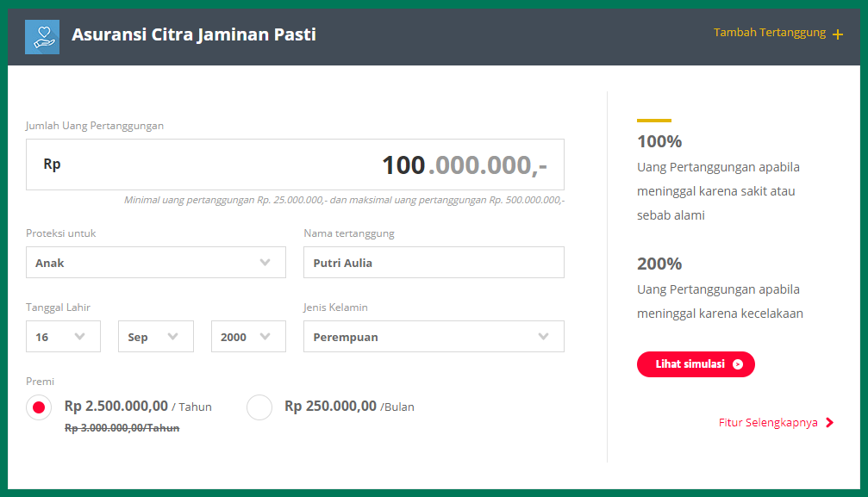This screenshot has height=497, width=868.
Task: Click the arrow icon in Lihat simulasi button
Action: 737,364
